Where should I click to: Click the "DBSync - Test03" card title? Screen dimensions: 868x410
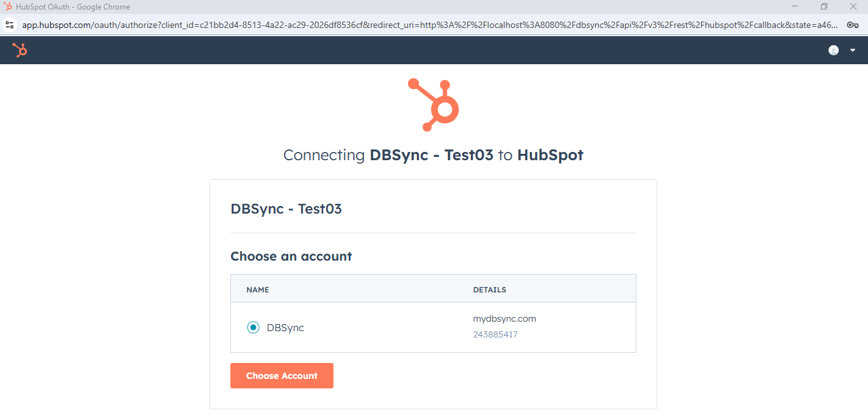coord(286,208)
